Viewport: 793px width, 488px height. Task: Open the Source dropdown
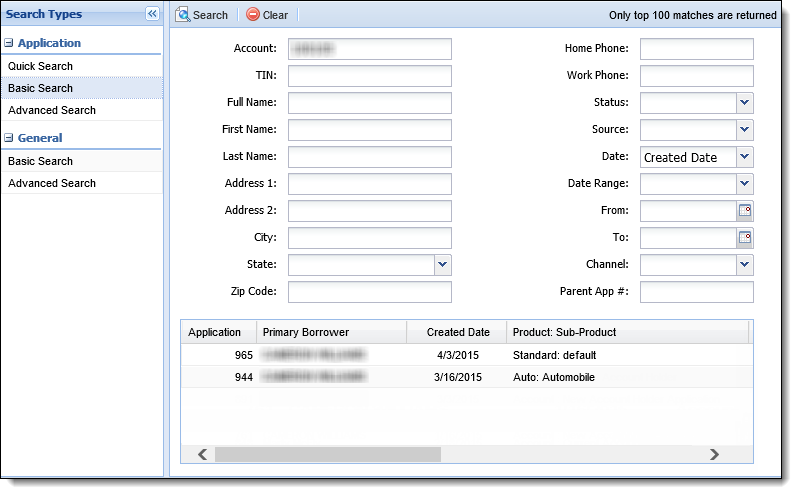point(744,129)
